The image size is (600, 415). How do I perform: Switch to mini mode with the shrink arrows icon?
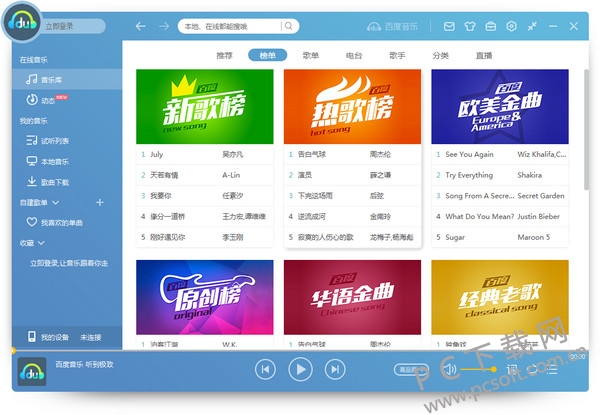click(532, 26)
